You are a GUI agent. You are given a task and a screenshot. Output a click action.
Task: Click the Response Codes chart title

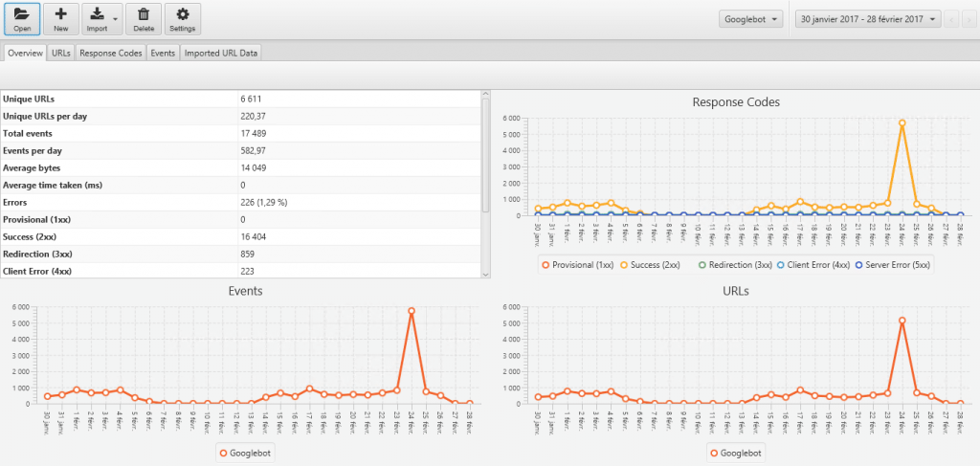pyautogui.click(x=736, y=101)
